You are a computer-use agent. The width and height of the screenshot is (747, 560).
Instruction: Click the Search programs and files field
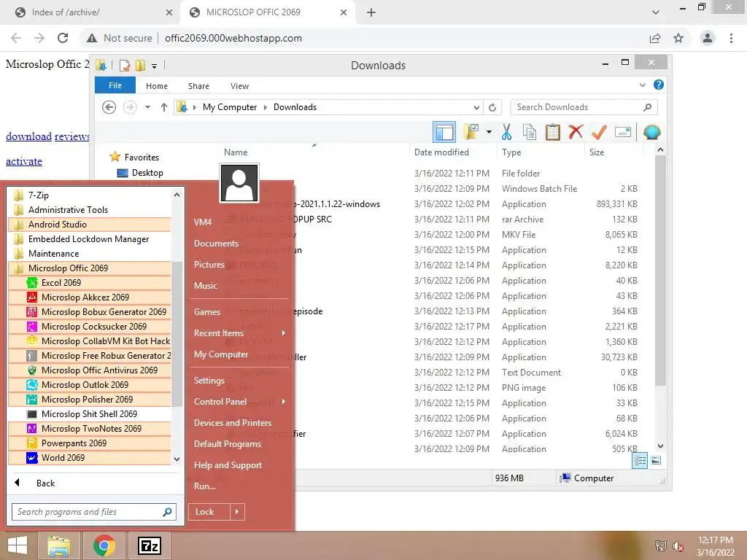pos(94,512)
